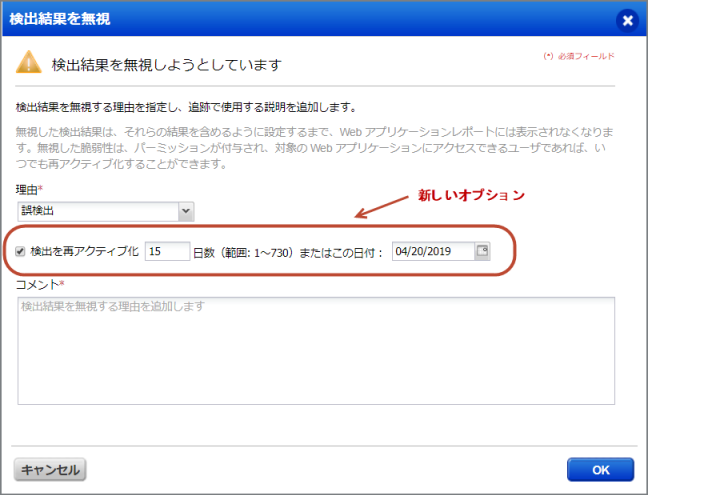Open the calendar date picker icon
The height and width of the screenshot is (495, 721).
point(482,251)
